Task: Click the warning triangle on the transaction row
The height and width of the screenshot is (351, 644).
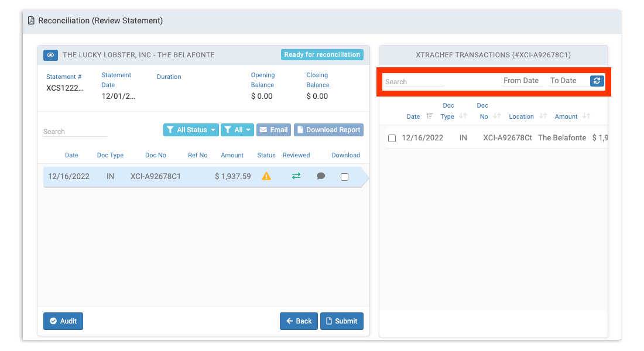Action: (x=266, y=175)
